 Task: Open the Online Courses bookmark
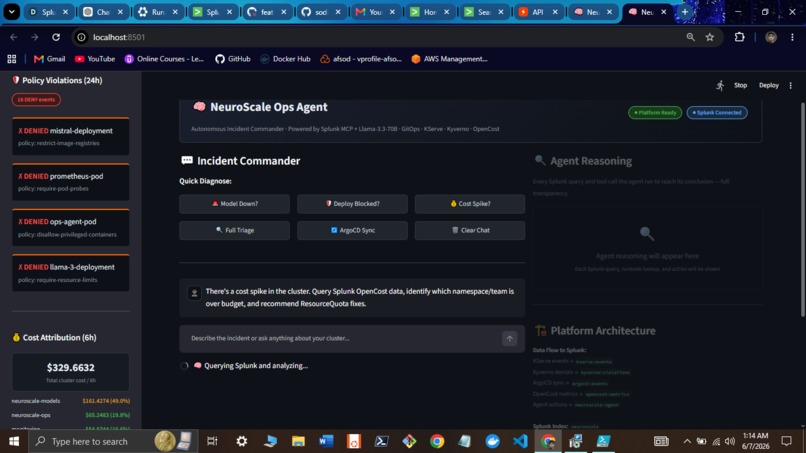[x=164, y=59]
